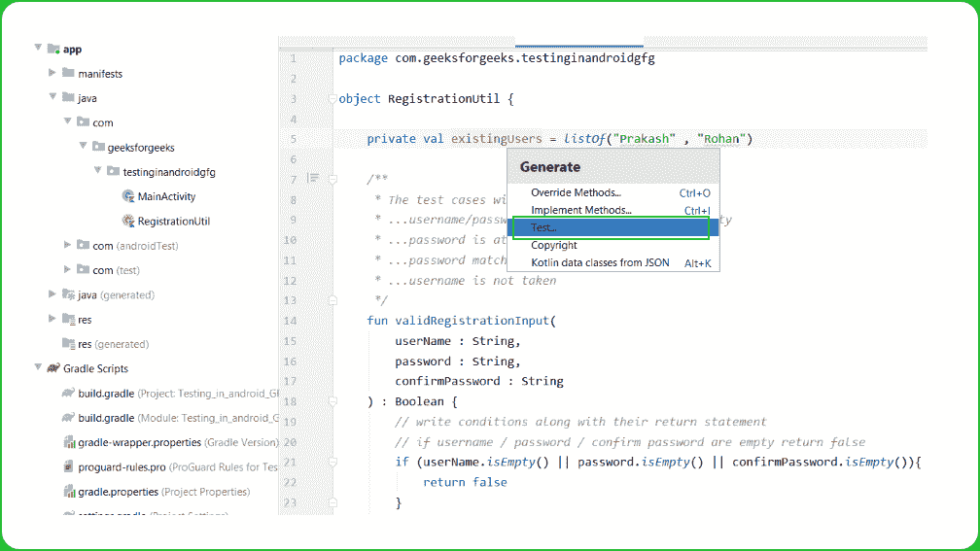Choose Kotlin data classes from JSON
This screenshot has width=980, height=551.
tap(599, 262)
